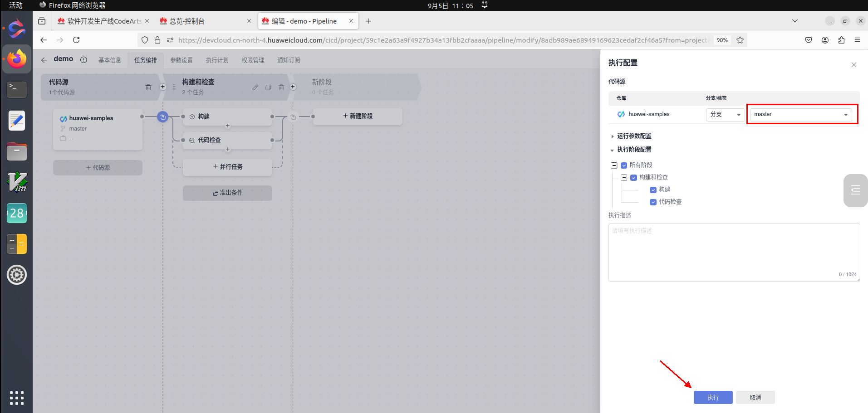Image resolution: width=868 pixels, height=413 pixels.
Task: Show site security lock info
Action: [x=157, y=40]
